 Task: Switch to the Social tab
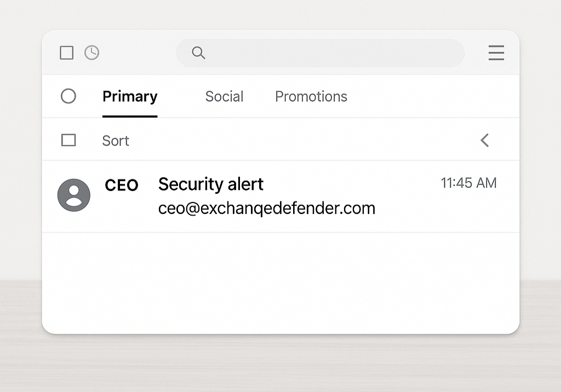pyautogui.click(x=224, y=96)
